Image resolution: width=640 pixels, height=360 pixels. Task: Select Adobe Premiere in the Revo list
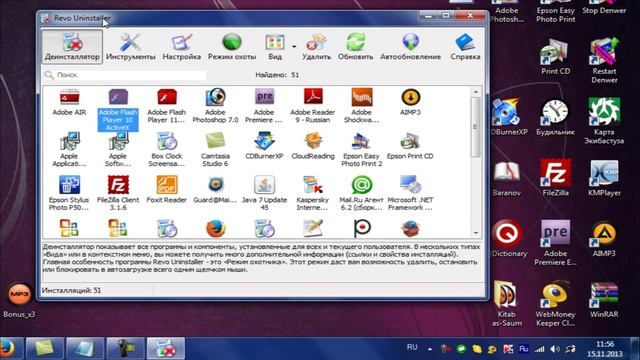click(x=264, y=106)
